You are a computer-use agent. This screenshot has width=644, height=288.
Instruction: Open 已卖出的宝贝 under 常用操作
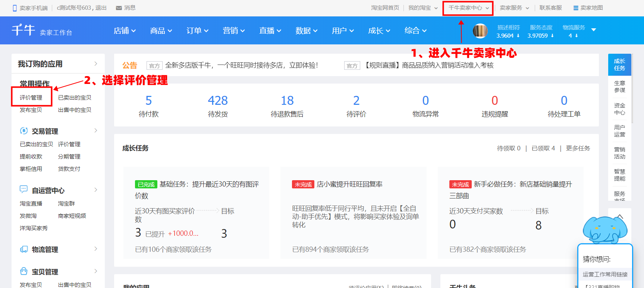tap(75, 97)
